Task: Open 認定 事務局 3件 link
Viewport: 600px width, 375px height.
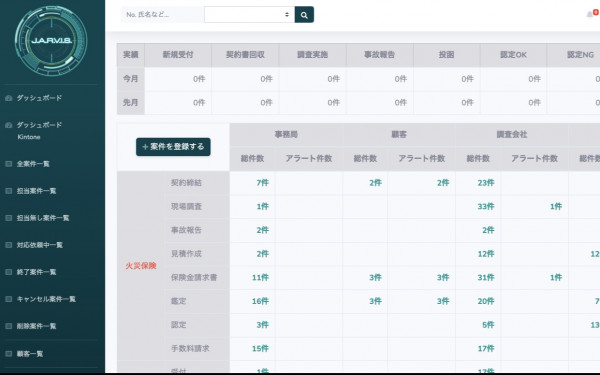Action: (262, 325)
